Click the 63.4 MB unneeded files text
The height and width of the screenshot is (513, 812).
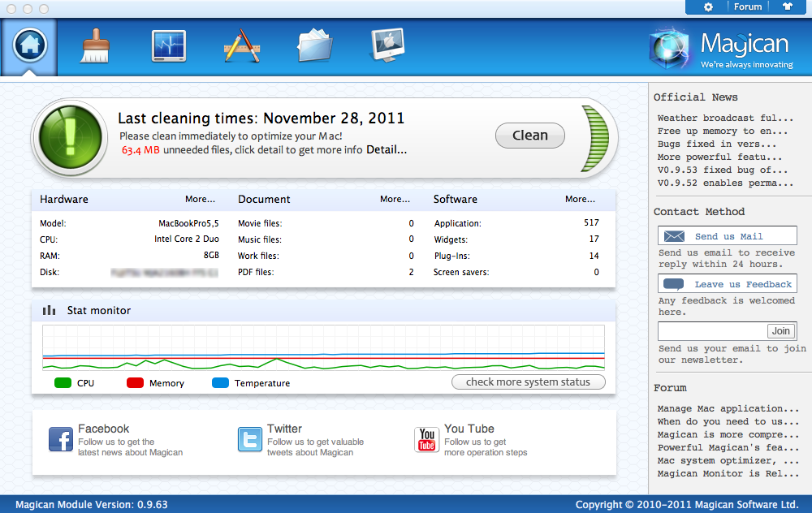[242, 150]
